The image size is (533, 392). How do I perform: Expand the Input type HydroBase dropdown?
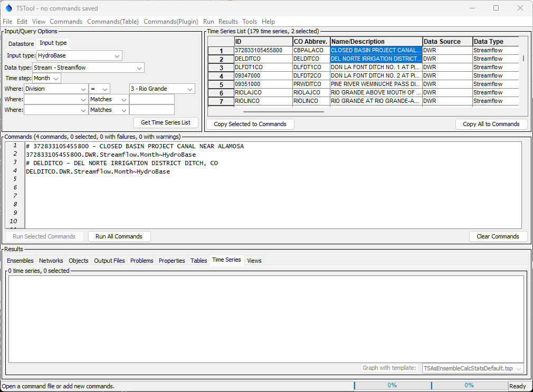[79, 55]
